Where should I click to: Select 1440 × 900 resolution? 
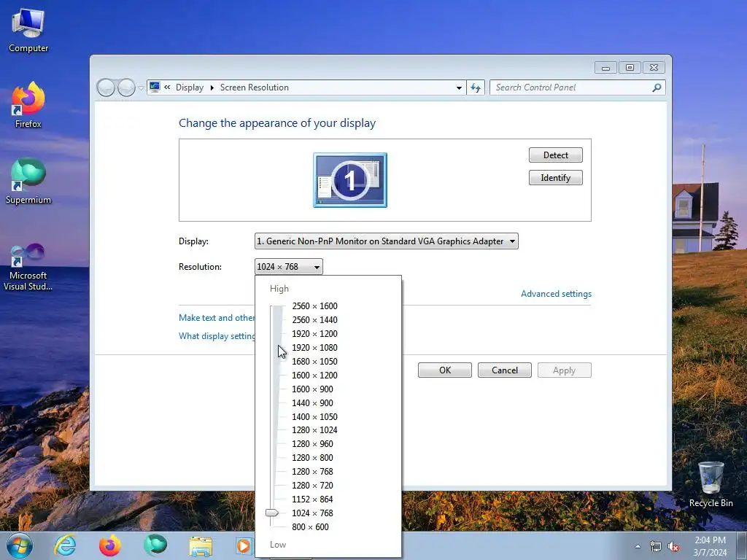click(312, 402)
